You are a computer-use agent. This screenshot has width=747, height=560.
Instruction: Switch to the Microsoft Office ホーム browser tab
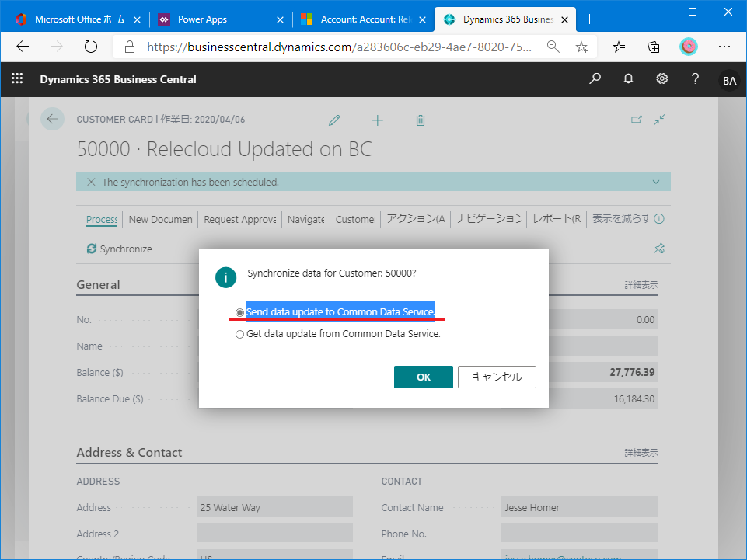80,19
